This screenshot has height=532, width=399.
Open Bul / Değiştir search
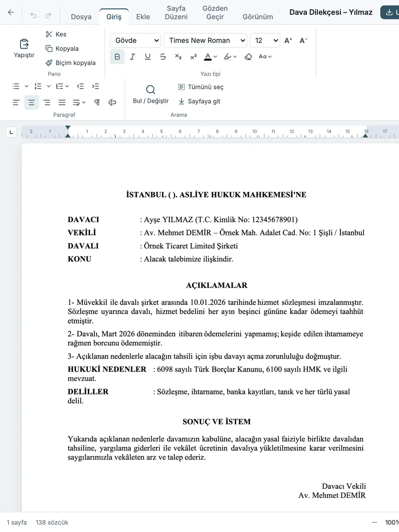tap(151, 94)
